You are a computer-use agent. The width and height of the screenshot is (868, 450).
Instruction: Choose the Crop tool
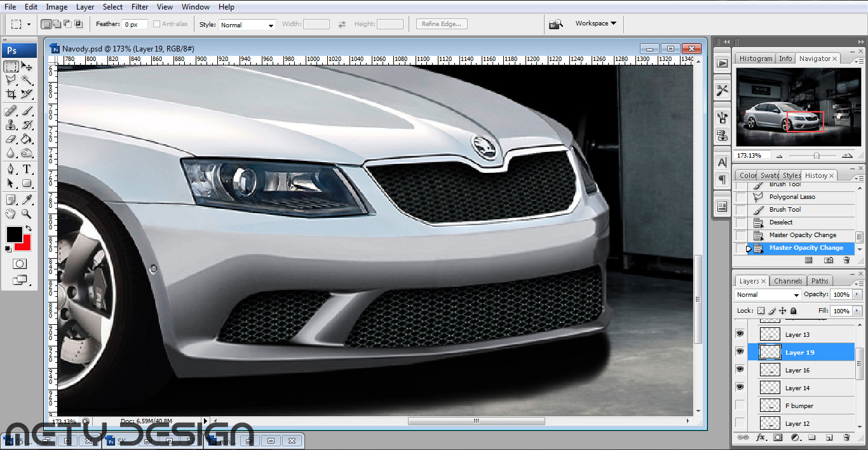point(11,94)
